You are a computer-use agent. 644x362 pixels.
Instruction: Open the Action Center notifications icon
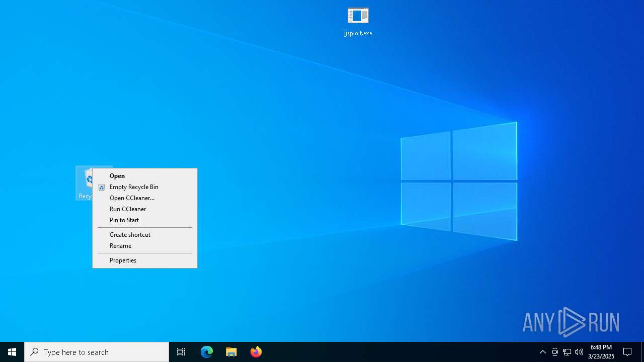pos(627,352)
